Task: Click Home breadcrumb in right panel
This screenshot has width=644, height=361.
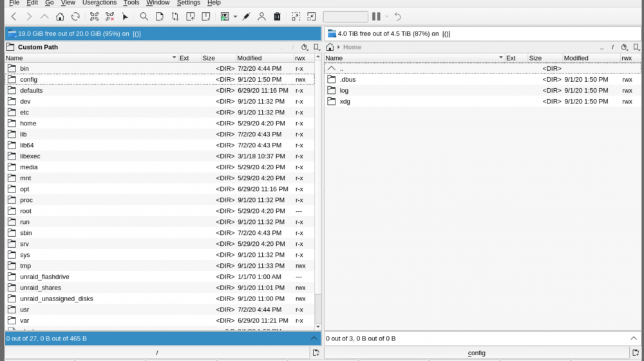Action: tap(352, 47)
